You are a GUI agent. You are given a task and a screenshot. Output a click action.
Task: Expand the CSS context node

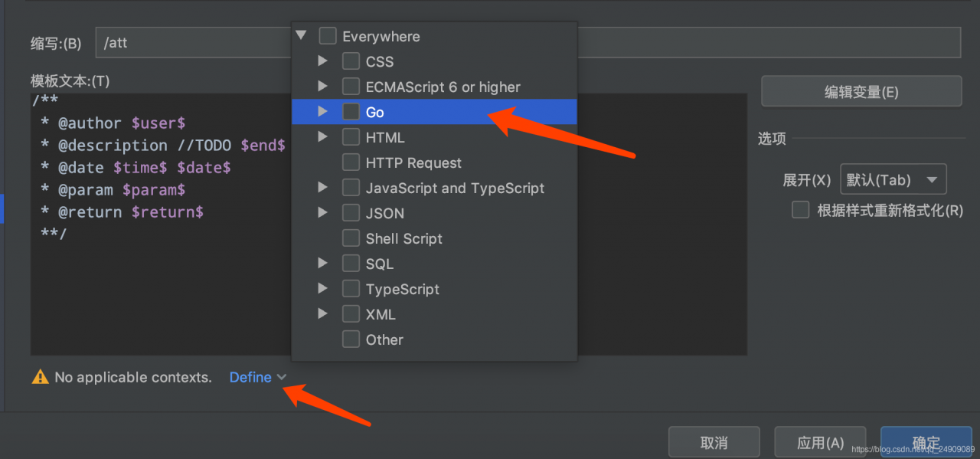coord(323,61)
